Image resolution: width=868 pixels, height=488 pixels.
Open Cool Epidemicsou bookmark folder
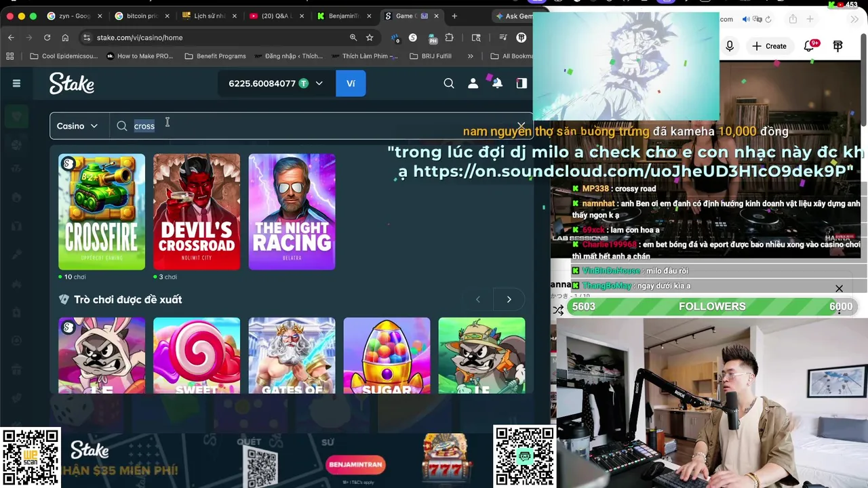[x=64, y=56]
